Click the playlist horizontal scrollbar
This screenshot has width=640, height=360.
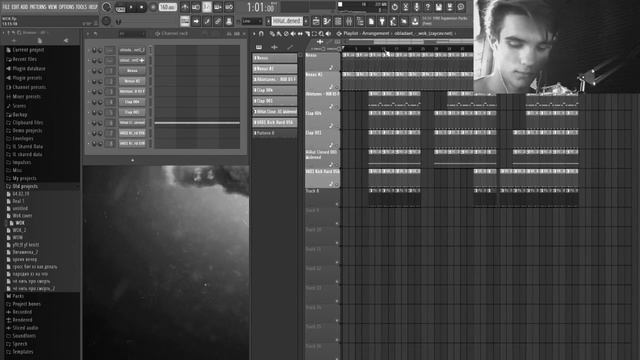[399, 42]
